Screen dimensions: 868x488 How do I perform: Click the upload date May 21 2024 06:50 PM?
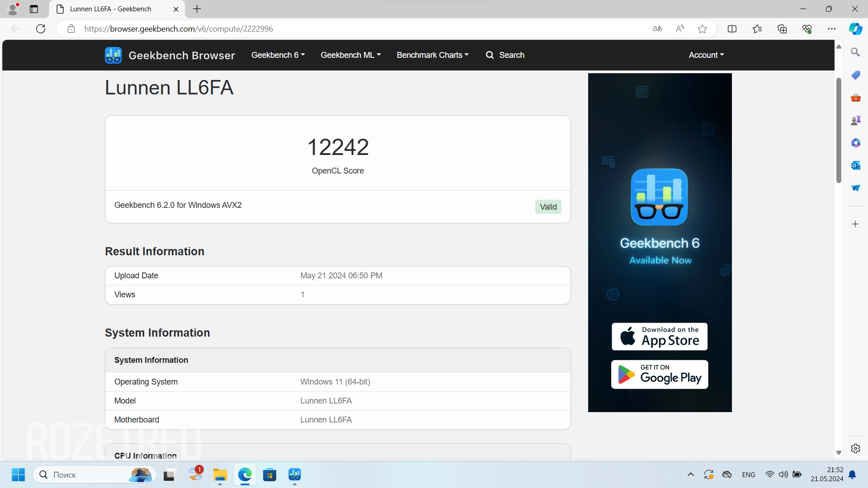pyautogui.click(x=341, y=276)
